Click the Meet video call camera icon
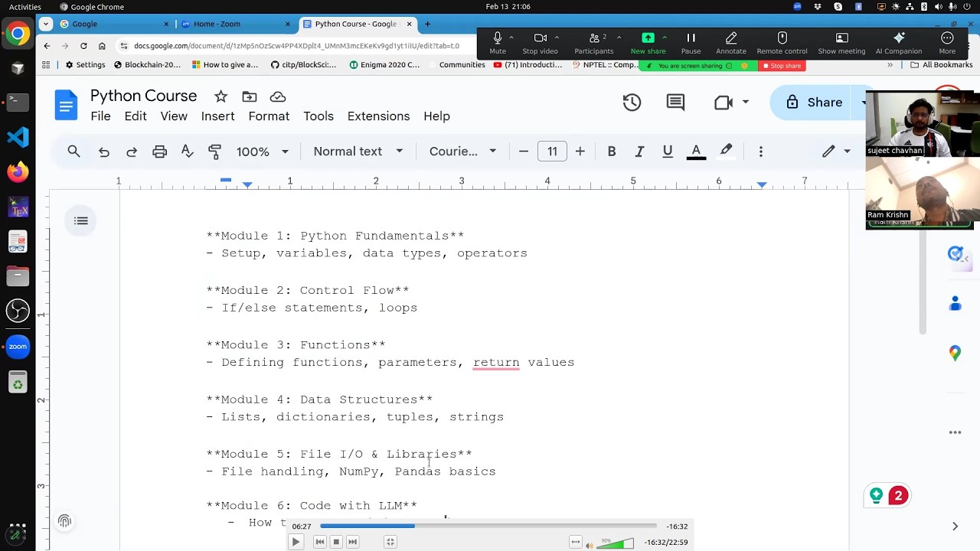 coord(724,103)
